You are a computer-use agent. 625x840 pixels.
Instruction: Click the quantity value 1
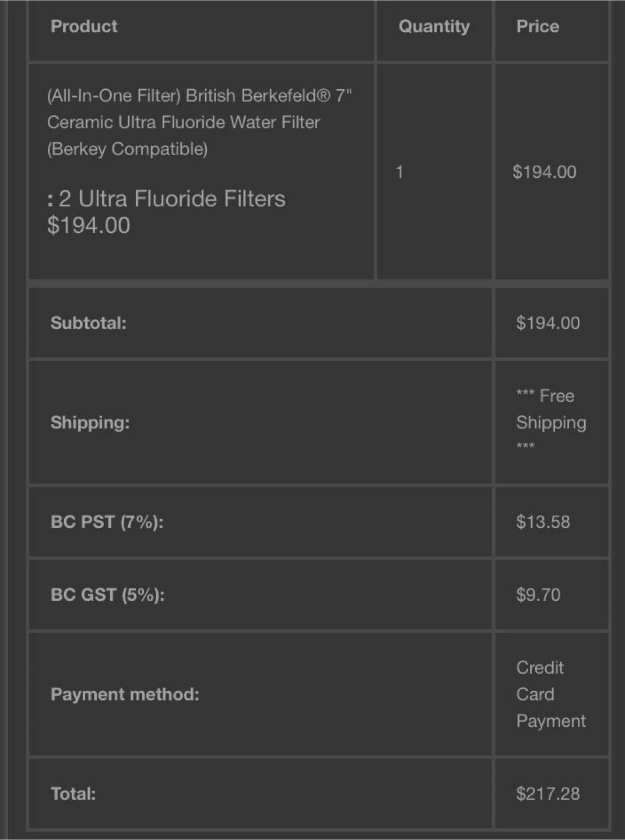point(399,172)
